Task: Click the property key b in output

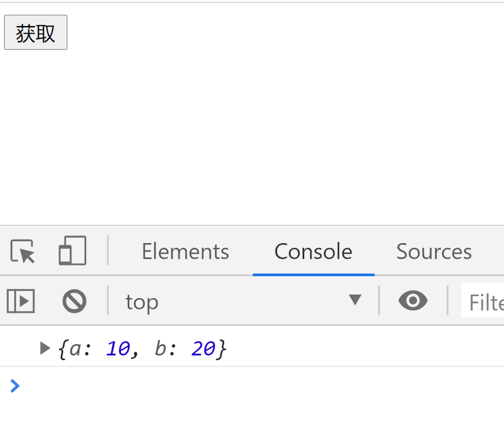Action: coord(160,348)
